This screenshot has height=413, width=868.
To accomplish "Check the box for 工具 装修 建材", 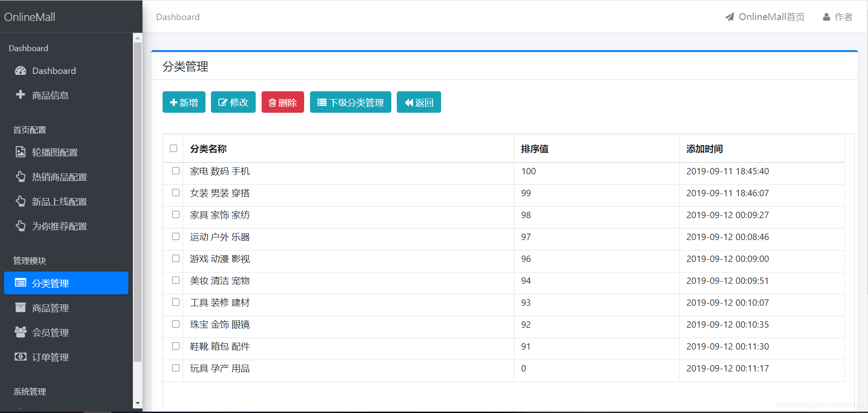I will tap(176, 302).
